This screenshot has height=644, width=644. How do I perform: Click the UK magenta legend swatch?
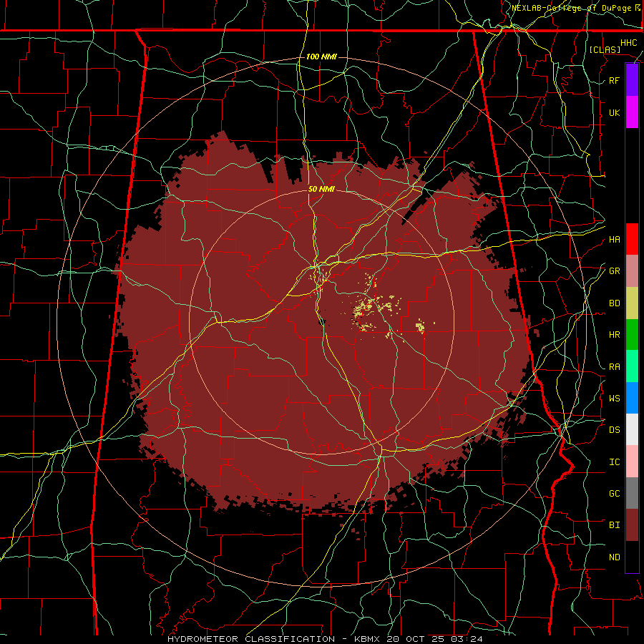click(632, 112)
